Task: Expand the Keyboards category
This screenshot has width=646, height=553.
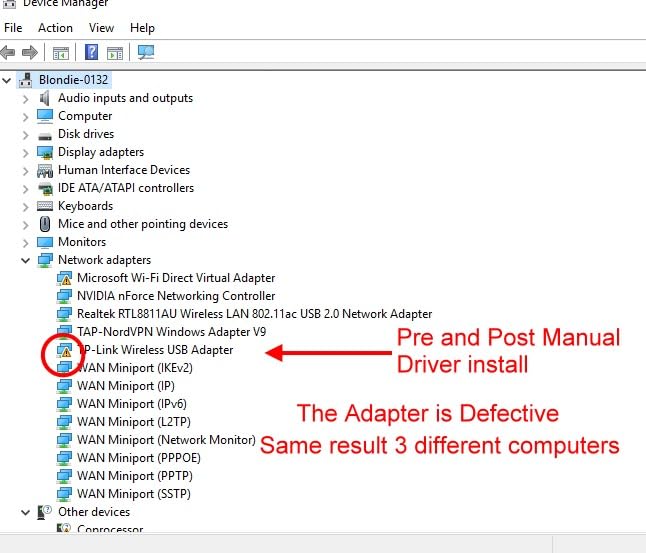Action: tap(26, 206)
